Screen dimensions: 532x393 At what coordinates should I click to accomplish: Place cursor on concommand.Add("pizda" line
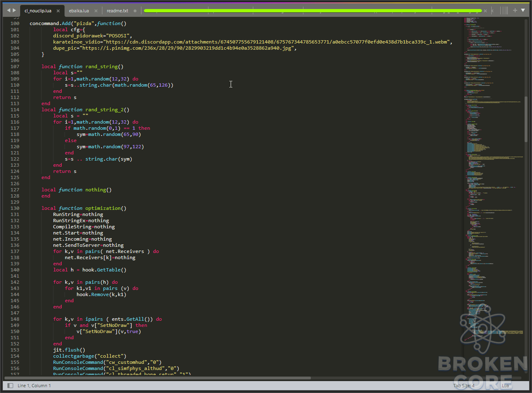[78, 23]
